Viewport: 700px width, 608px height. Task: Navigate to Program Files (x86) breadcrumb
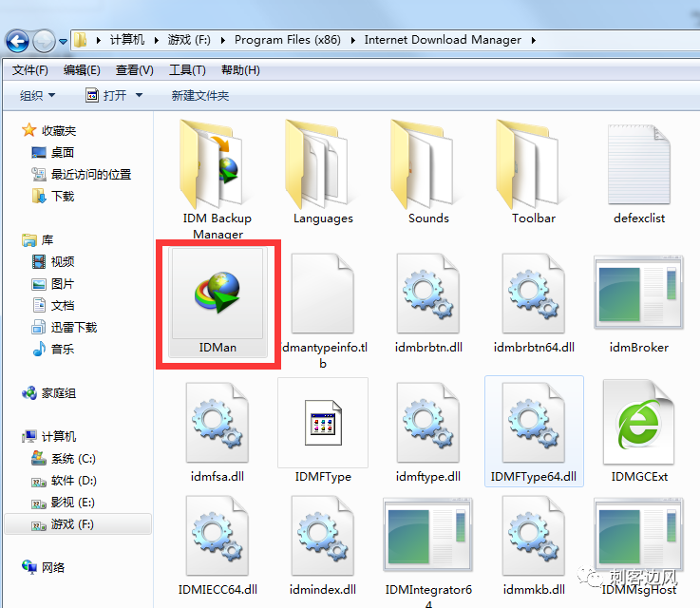[x=288, y=40]
